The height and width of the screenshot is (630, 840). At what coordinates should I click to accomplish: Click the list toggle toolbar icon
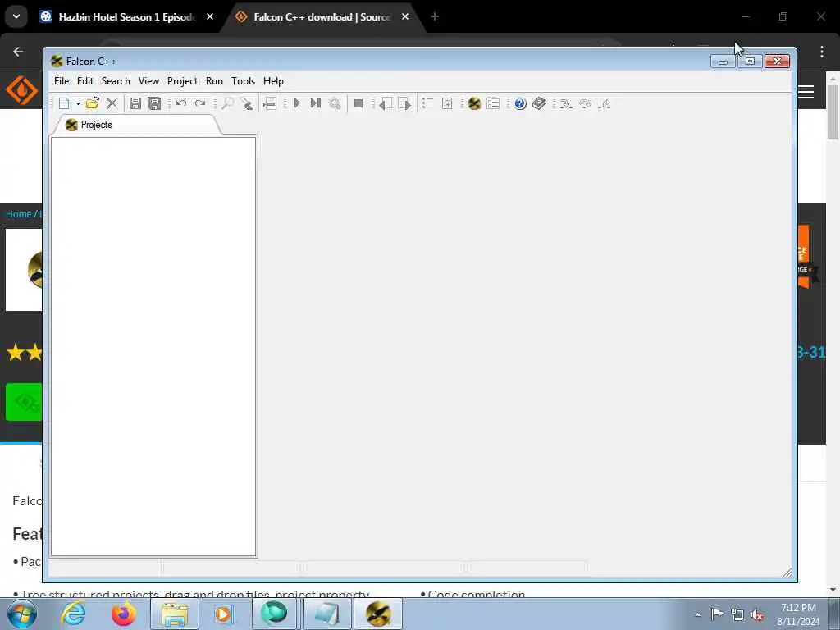click(427, 103)
